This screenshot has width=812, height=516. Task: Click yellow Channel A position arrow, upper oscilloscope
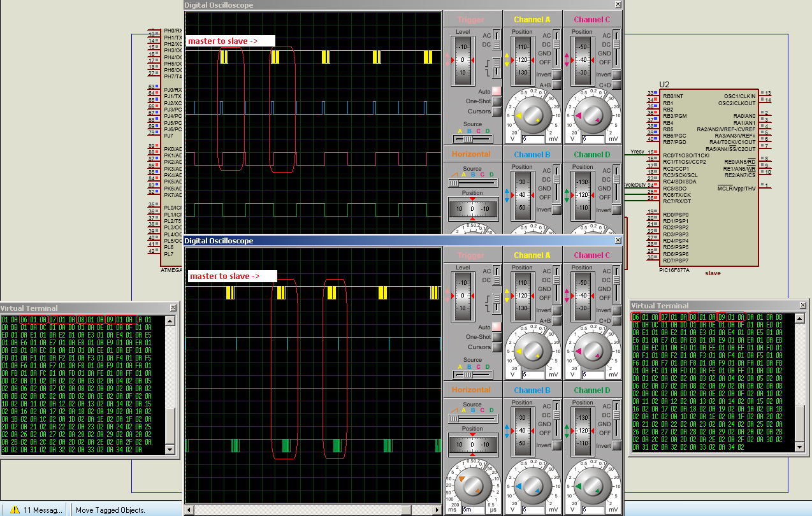507,60
